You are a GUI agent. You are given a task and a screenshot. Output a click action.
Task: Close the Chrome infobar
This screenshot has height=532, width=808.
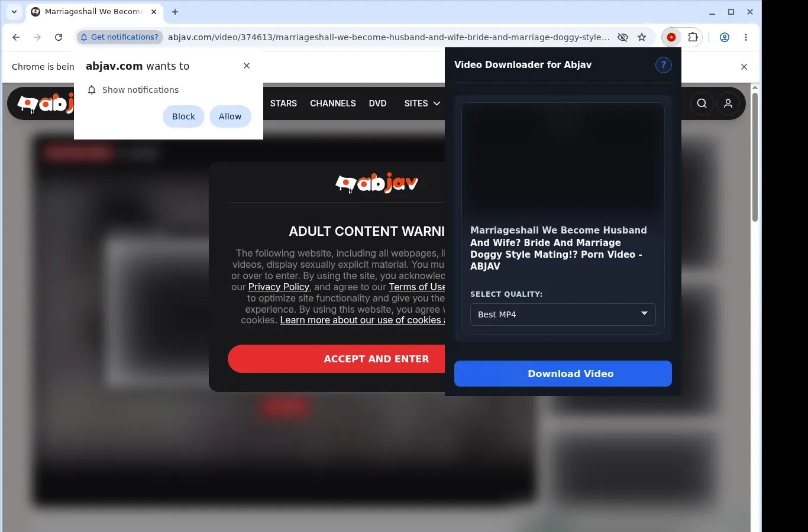pos(744,67)
